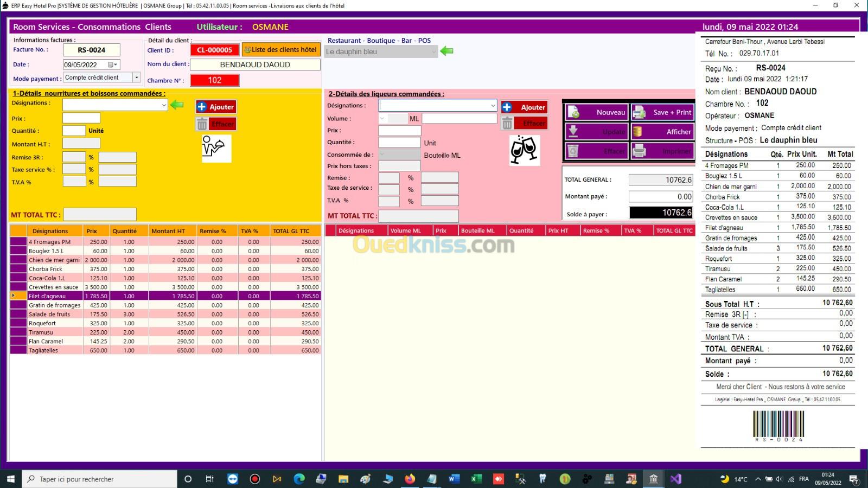The width and height of the screenshot is (868, 488).
Task: Select the Chorba Frick row
Action: click(x=165, y=269)
